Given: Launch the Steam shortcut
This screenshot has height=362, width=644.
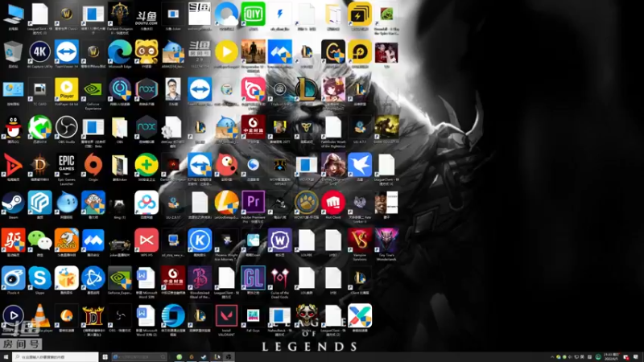Looking at the screenshot, I should coord(13,203).
